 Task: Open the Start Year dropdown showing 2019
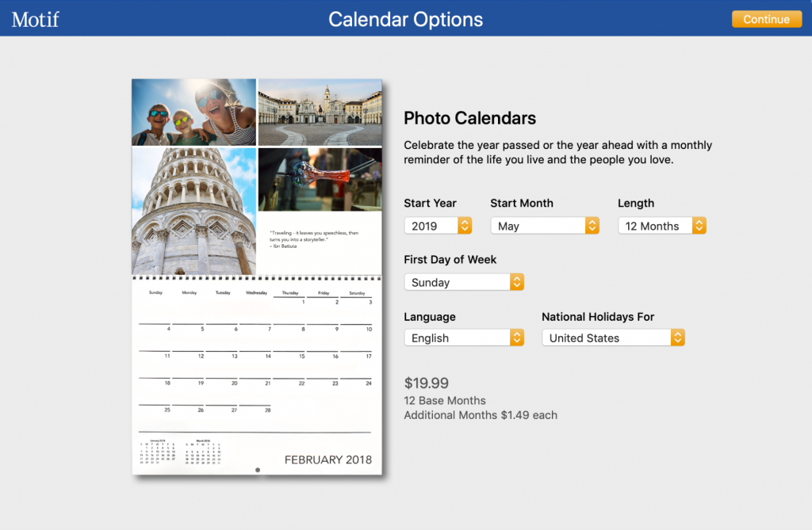(x=438, y=226)
